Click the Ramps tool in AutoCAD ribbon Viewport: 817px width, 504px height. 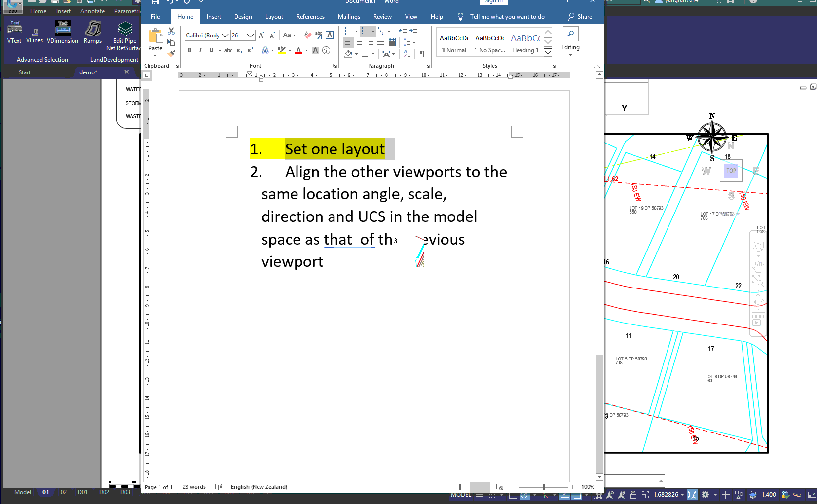click(93, 32)
